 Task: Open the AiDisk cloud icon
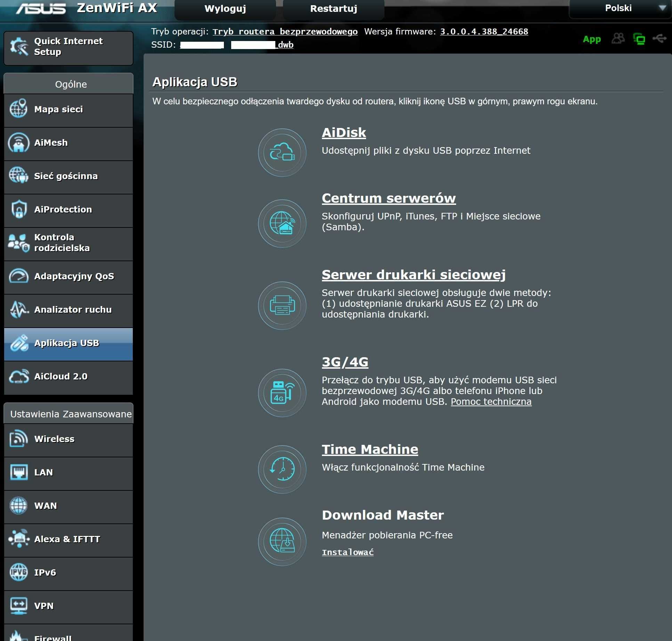(x=282, y=152)
